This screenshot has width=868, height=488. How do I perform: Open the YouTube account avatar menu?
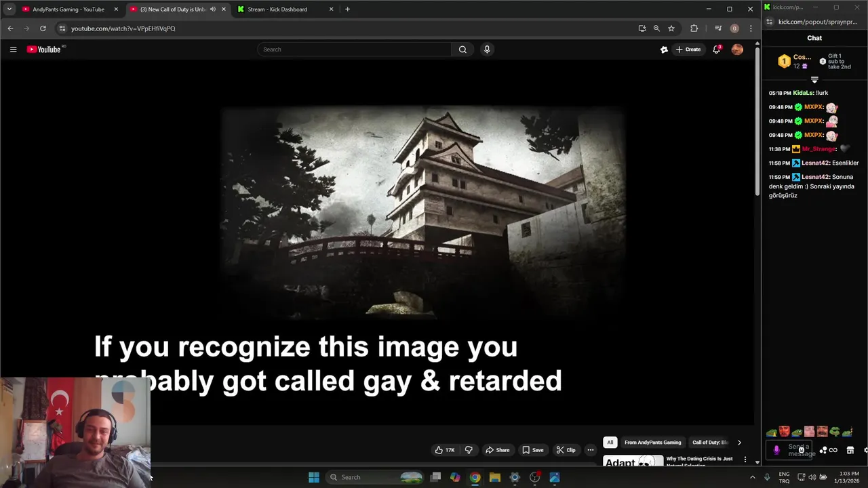tap(737, 49)
